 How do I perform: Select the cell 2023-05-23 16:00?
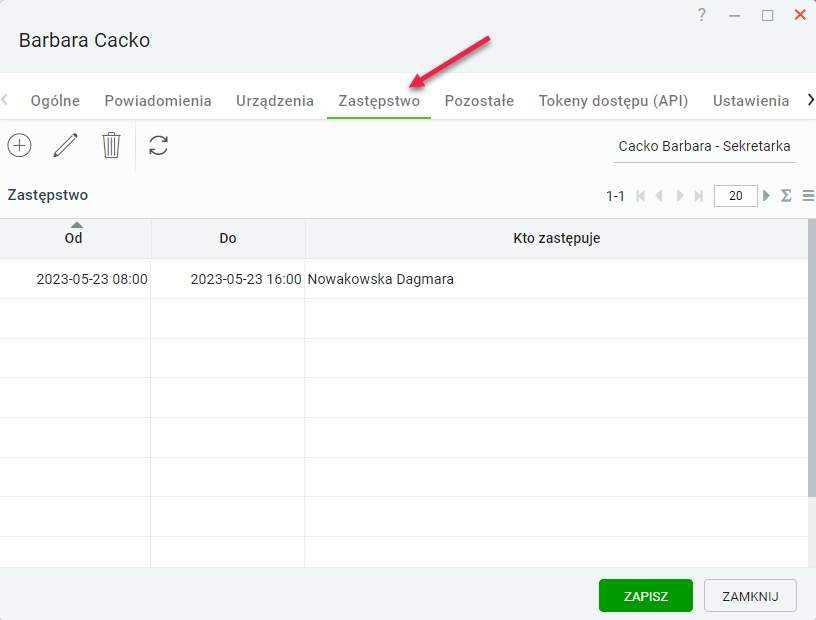(228, 279)
